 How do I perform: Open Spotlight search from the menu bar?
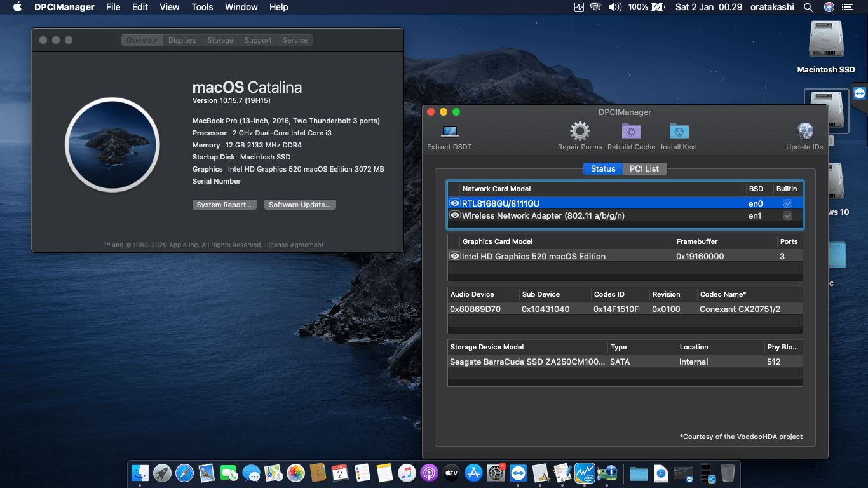(x=808, y=7)
